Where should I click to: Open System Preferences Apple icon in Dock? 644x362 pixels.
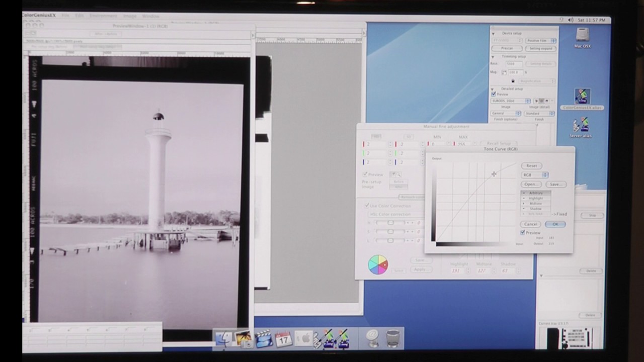pyautogui.click(x=303, y=339)
